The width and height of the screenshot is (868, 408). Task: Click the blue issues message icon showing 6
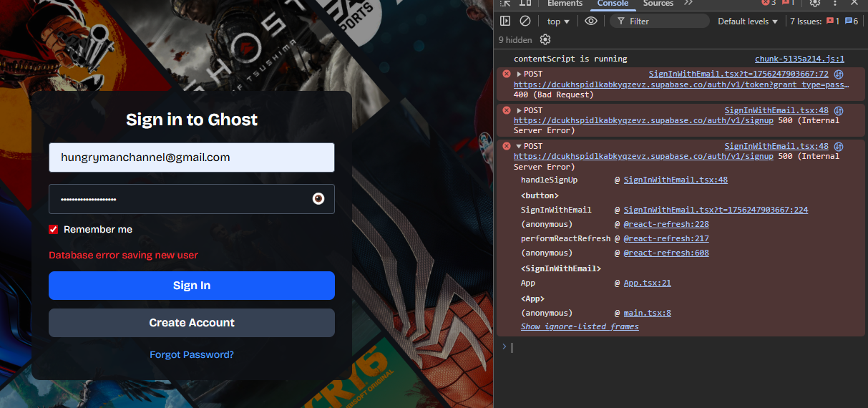852,21
